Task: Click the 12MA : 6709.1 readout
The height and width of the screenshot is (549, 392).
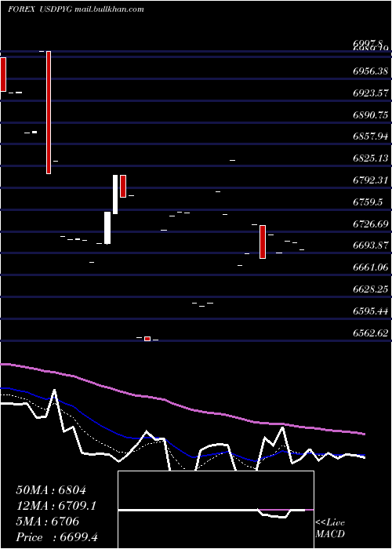Action: (x=56, y=506)
